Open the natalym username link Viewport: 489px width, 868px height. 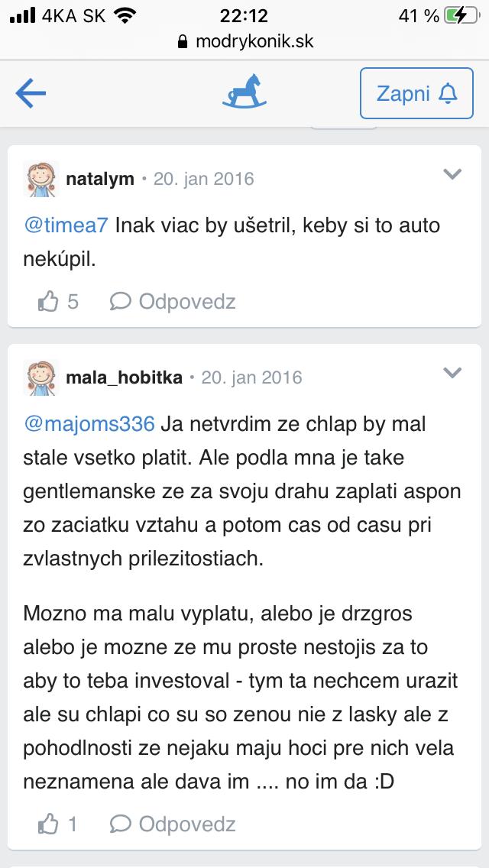coord(100,179)
